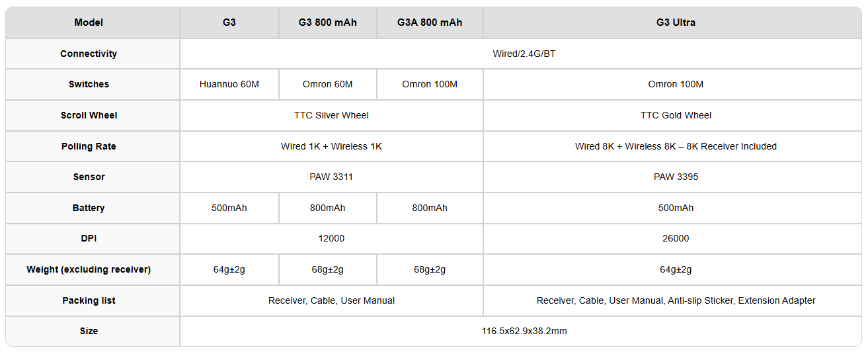Select the Weight (excluding receiver) label
Image resolution: width=868 pixels, height=352 pixels.
89,269
